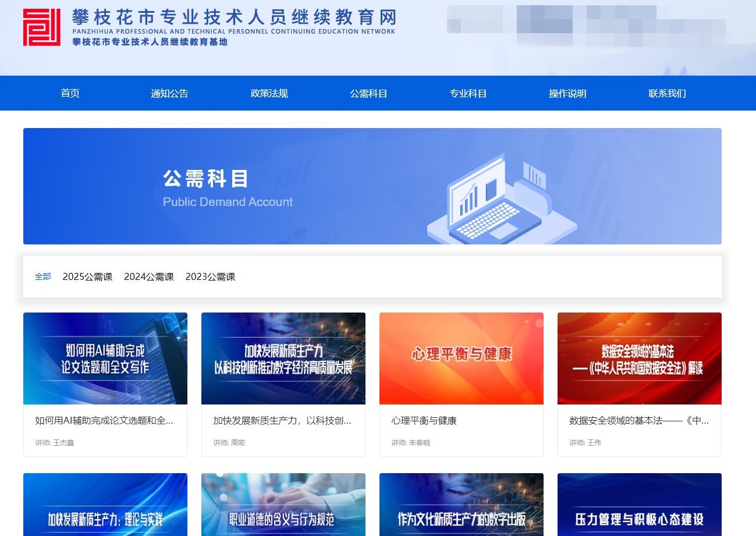Click the red site logo icon
This screenshot has width=756, height=536.
click(x=42, y=27)
